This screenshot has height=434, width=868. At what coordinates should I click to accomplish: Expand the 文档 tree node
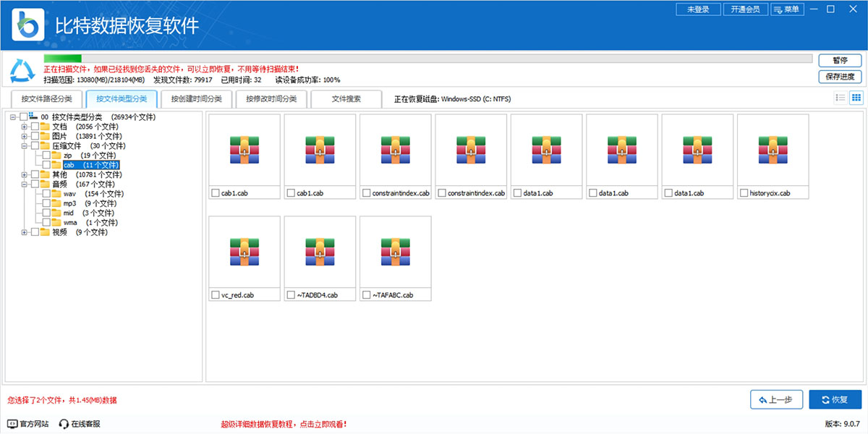point(25,127)
